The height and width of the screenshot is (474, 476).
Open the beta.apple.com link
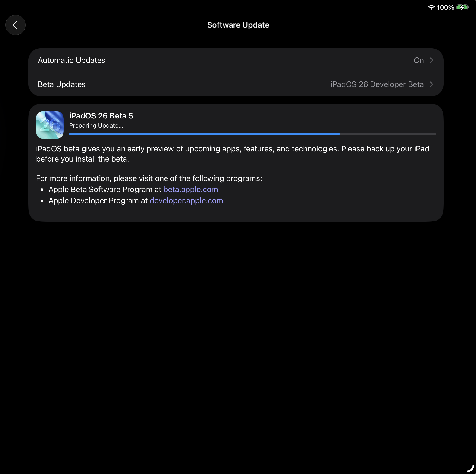pos(190,189)
